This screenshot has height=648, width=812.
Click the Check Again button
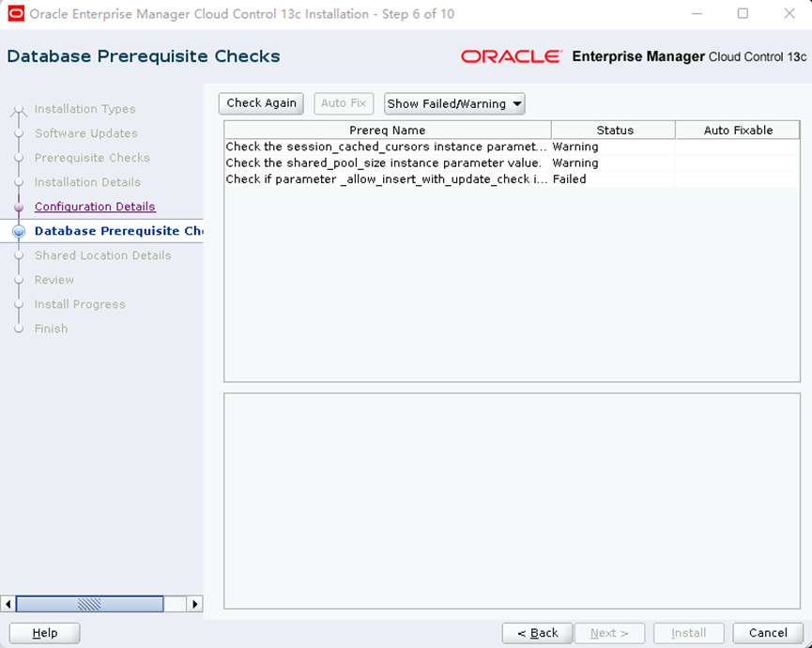click(x=261, y=103)
